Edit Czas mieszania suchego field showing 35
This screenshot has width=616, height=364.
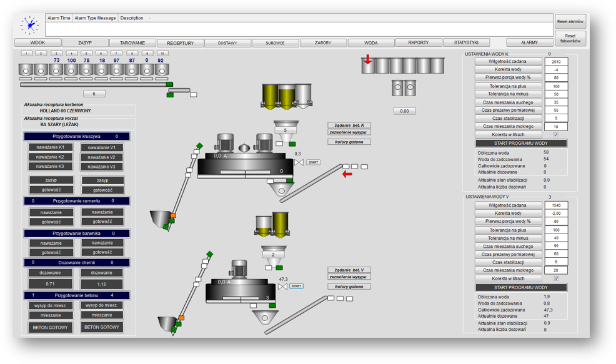[556, 102]
